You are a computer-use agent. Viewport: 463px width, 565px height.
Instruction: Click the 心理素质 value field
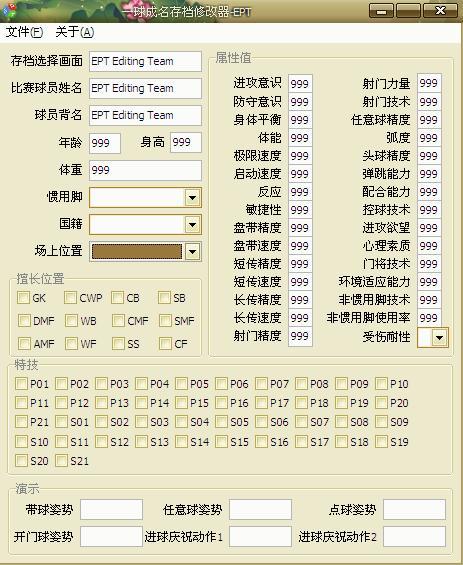[429, 246]
